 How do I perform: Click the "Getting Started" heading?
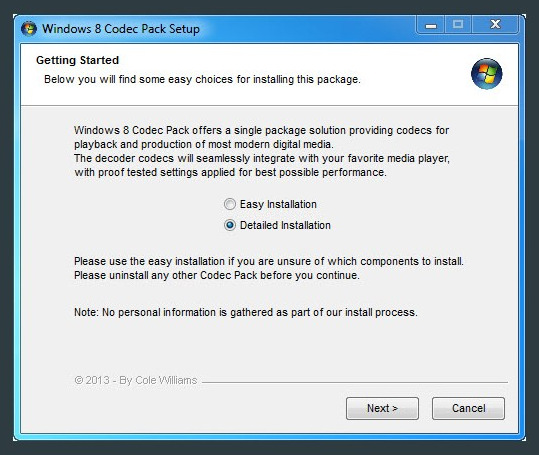(77, 60)
